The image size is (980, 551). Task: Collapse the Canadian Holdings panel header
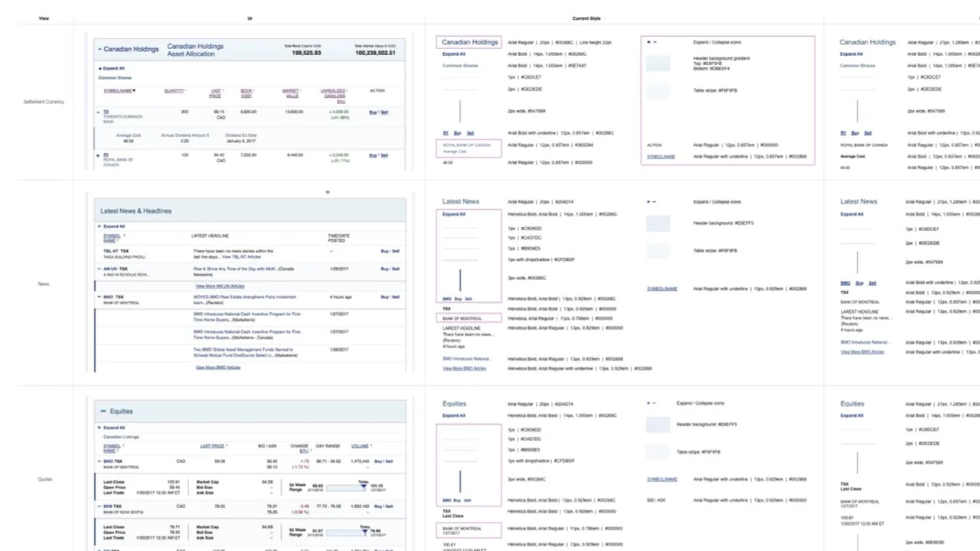tap(100, 49)
